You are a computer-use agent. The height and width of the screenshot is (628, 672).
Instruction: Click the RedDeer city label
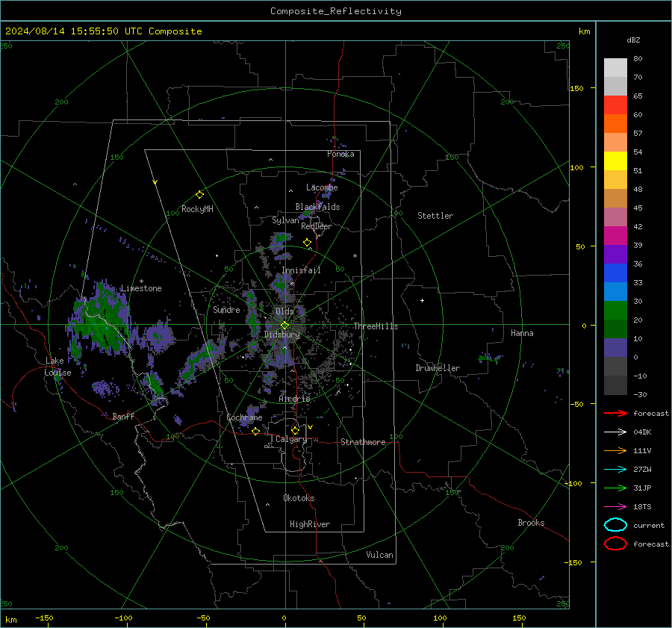tap(317, 226)
